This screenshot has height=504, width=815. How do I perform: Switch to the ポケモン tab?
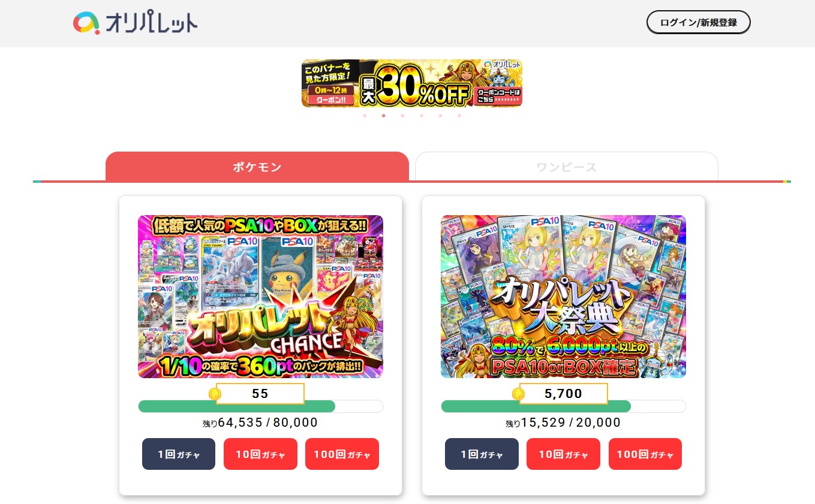tap(257, 167)
